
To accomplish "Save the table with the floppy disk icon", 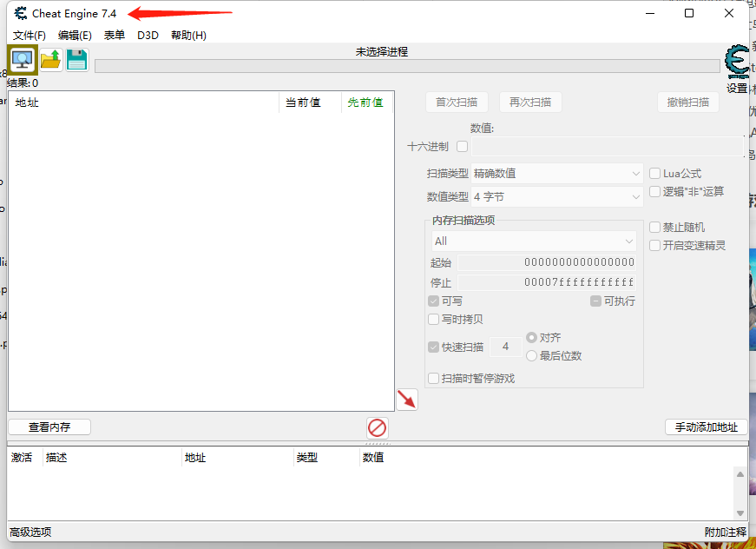I will pyautogui.click(x=76, y=60).
